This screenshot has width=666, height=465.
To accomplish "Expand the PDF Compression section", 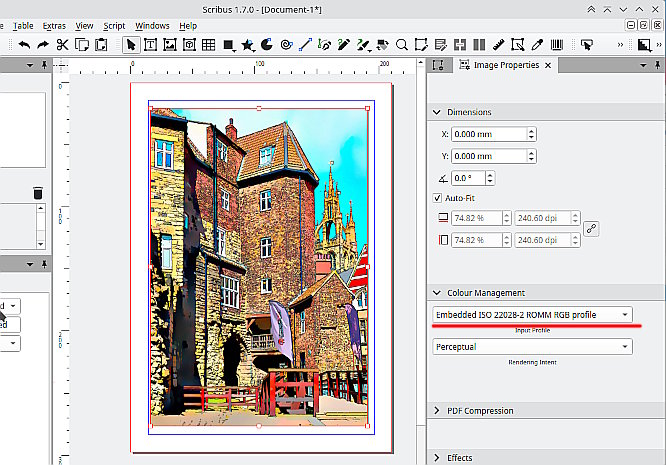I will pos(480,411).
